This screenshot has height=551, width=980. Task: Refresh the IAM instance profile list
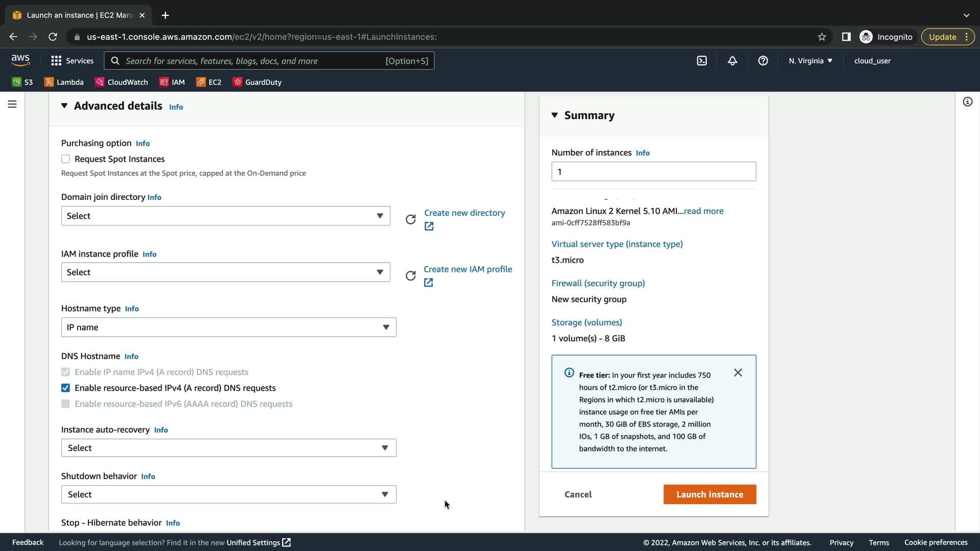410,276
